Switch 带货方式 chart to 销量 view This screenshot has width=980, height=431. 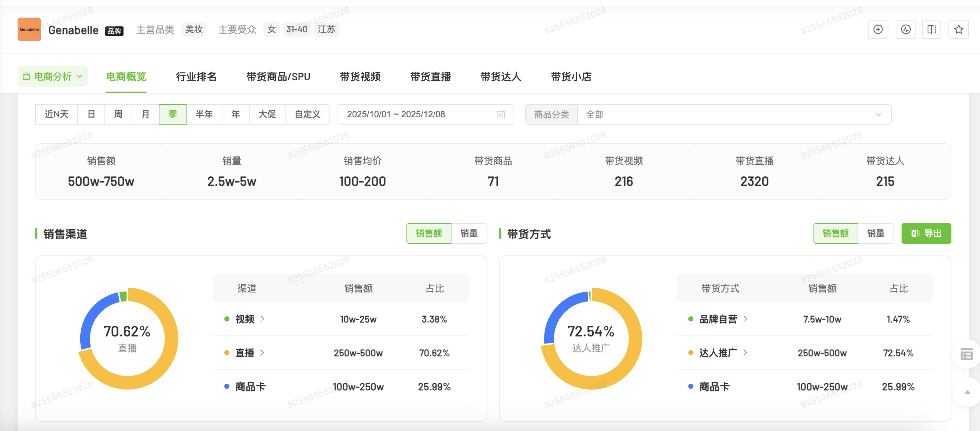[x=876, y=233]
